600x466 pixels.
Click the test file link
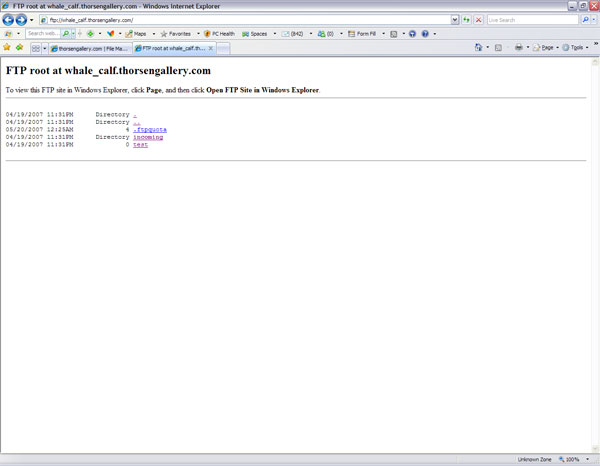tap(140, 145)
